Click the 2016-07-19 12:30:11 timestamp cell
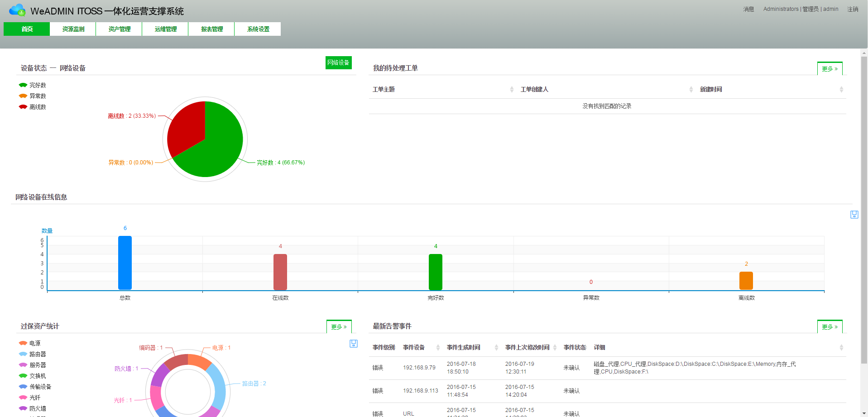Image resolution: width=868 pixels, height=417 pixels. [x=520, y=368]
